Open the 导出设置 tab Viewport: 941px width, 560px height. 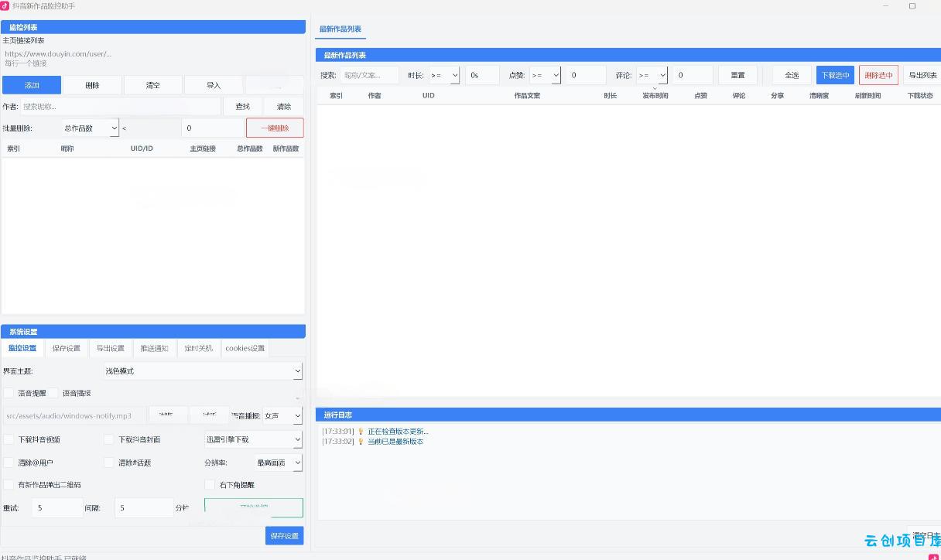coord(111,348)
